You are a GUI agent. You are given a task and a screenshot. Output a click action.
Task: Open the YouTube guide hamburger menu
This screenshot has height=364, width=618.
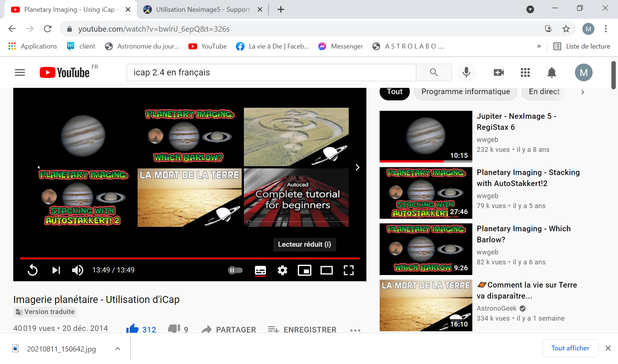tap(20, 72)
